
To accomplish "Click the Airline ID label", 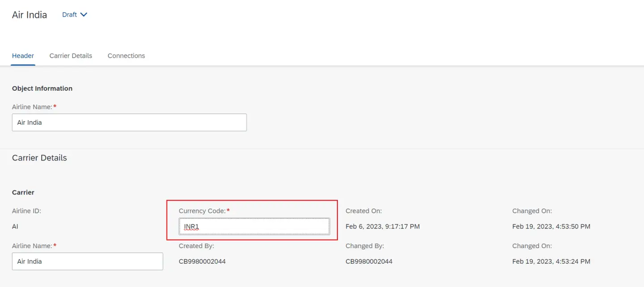I will (x=26, y=211).
